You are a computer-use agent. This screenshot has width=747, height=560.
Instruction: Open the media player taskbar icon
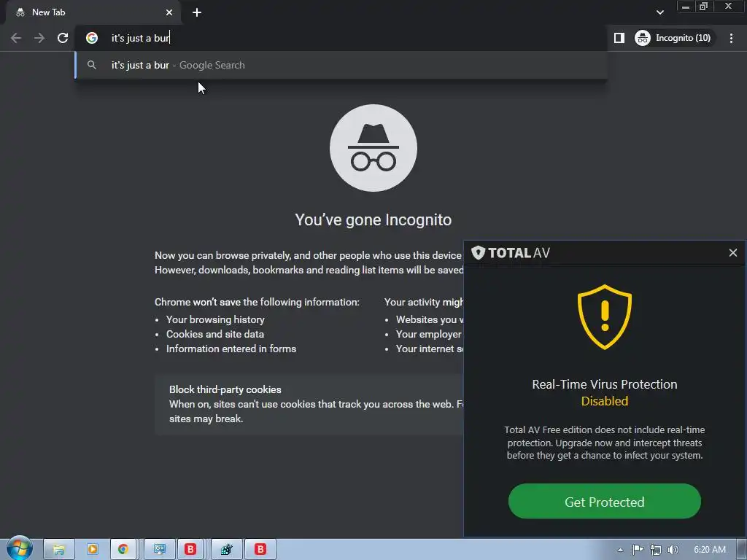click(x=92, y=550)
